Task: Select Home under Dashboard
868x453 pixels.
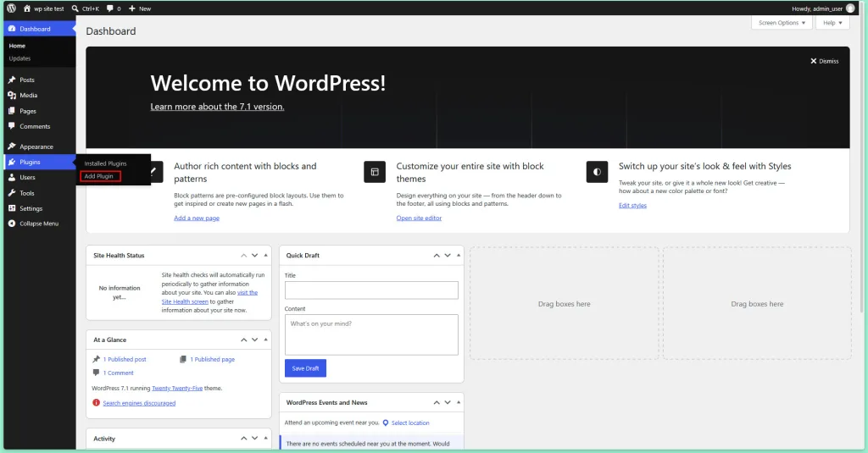Action: click(17, 46)
